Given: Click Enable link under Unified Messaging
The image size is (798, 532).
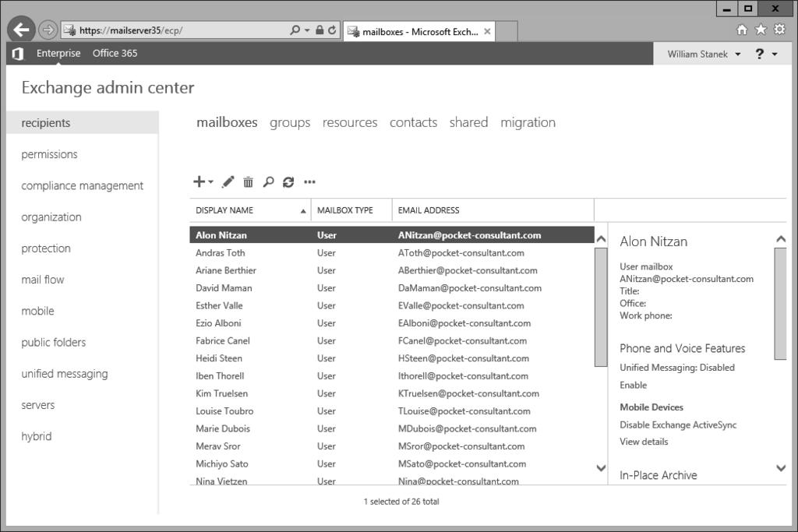Looking at the screenshot, I should coord(633,385).
